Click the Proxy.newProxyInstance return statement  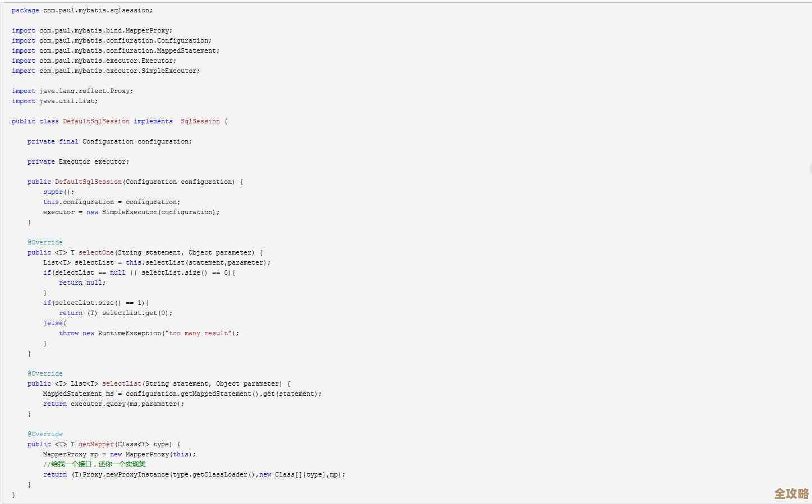[x=194, y=474]
